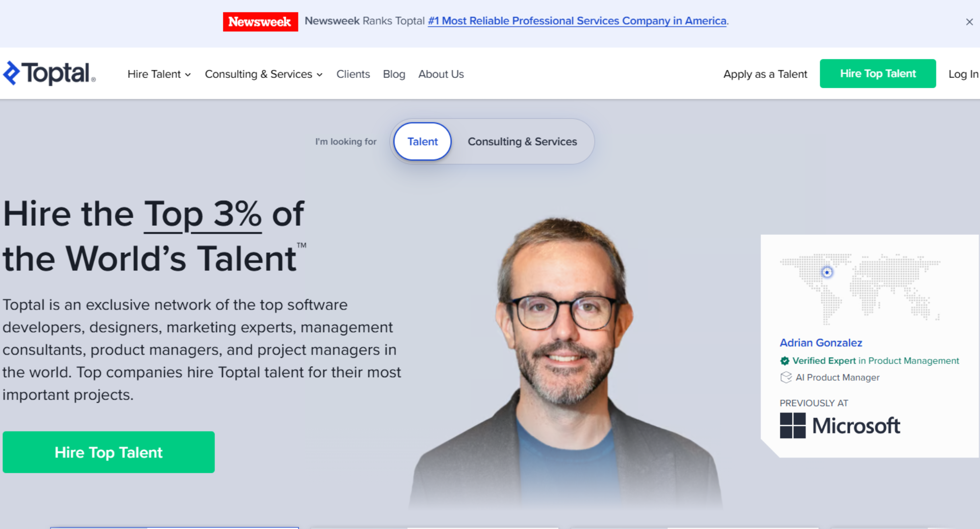This screenshot has height=529, width=980.
Task: Click the Newsweek logo badge
Action: (260, 22)
